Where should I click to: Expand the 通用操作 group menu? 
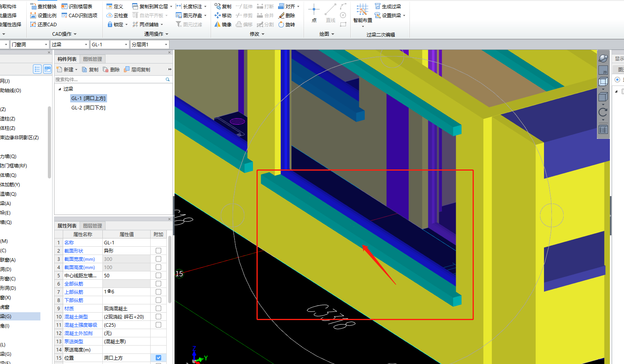(156, 34)
